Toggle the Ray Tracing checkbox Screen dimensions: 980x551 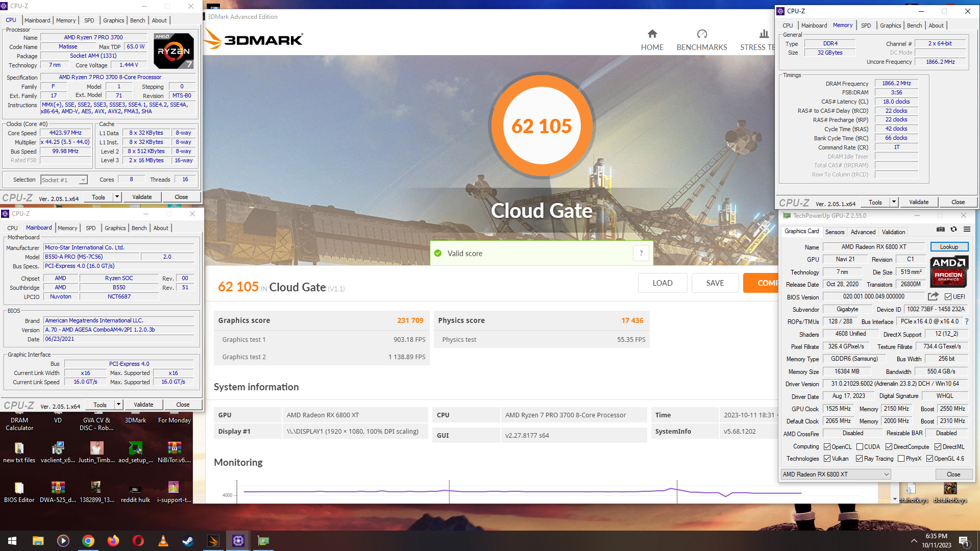[x=859, y=458]
